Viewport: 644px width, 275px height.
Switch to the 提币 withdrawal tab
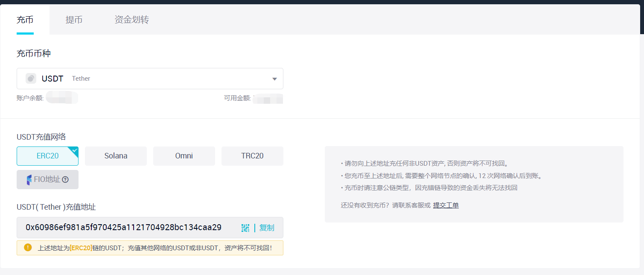[74, 20]
